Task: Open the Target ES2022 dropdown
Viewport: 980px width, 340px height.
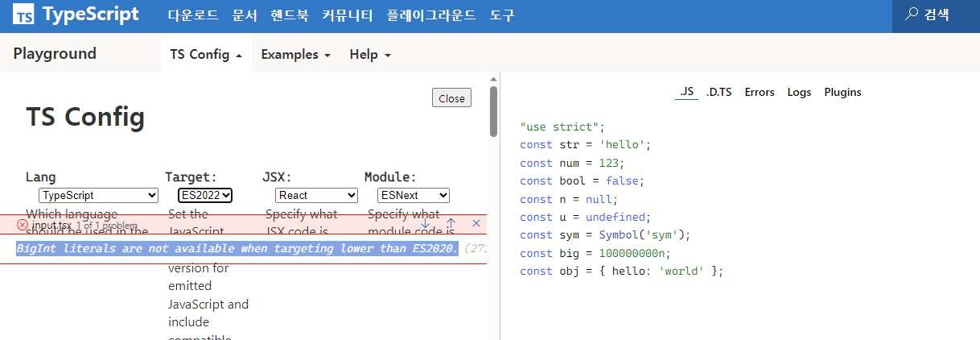Action: pos(205,195)
